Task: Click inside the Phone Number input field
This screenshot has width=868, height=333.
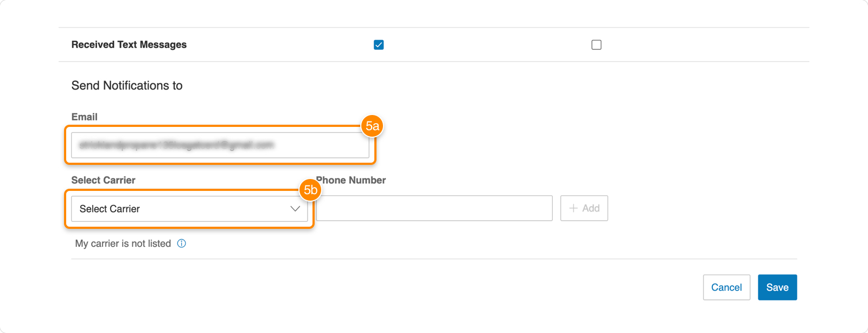Action: 434,208
